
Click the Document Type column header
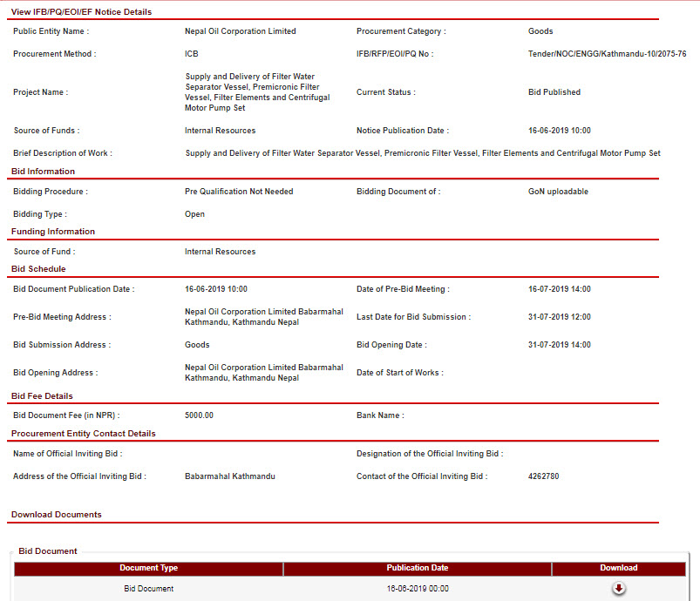coord(148,568)
